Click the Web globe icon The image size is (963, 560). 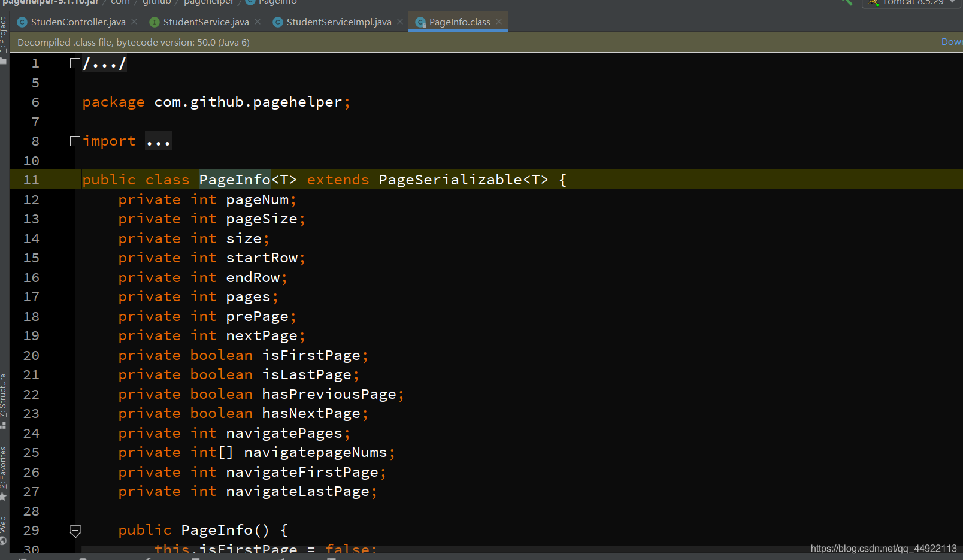pyautogui.click(x=4, y=541)
